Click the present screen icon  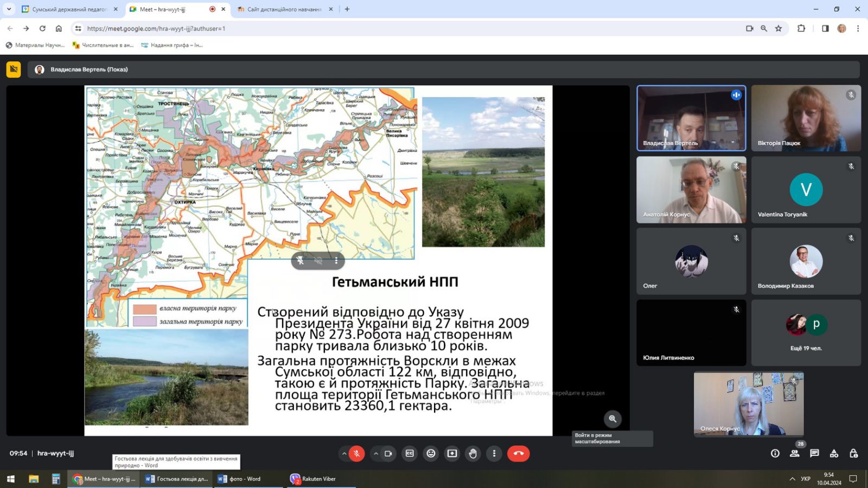[x=452, y=453]
